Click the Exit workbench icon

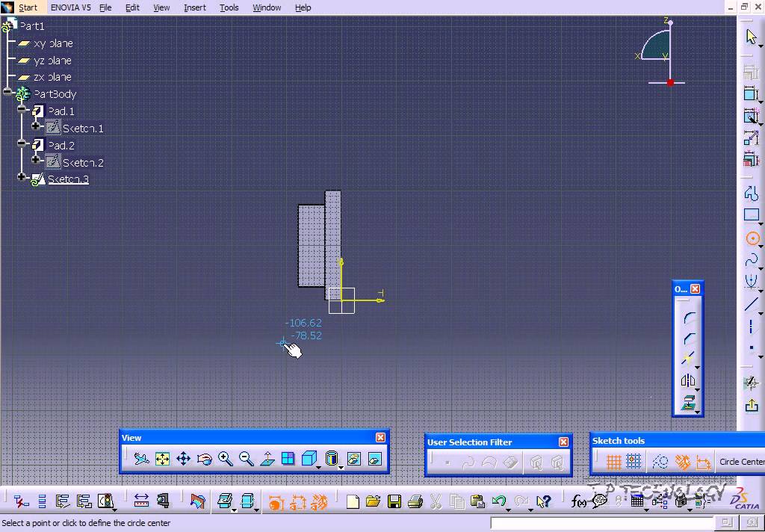pos(752,405)
